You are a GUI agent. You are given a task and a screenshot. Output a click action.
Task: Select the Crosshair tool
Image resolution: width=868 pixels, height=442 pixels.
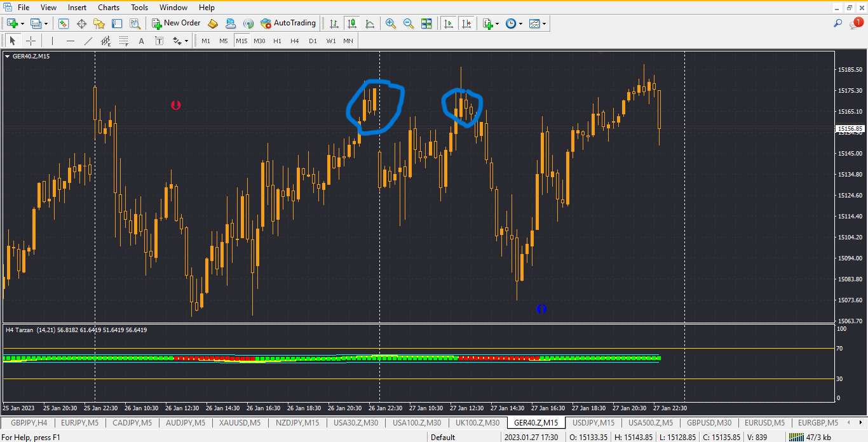coord(31,41)
